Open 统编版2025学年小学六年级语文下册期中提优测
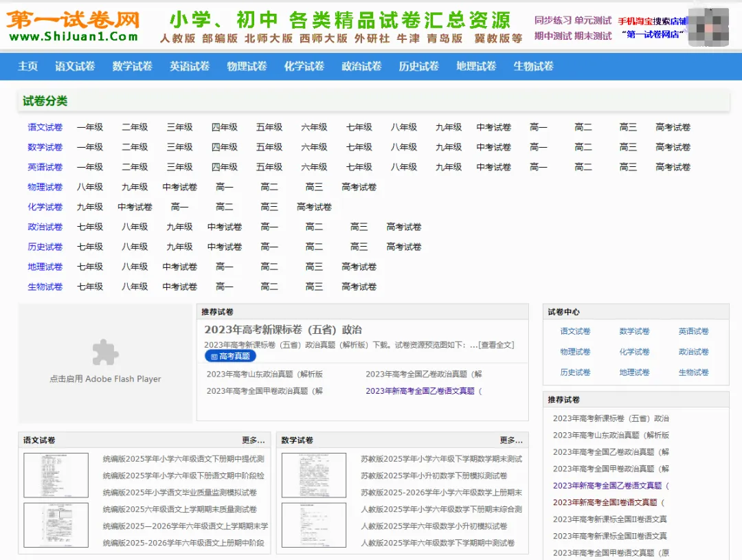Screen dimensions: 742x560 coord(183,459)
